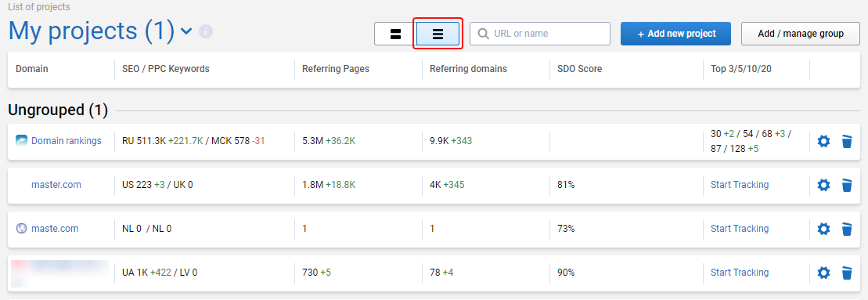
Task: Click the 90% SDO score
Action: (566, 273)
